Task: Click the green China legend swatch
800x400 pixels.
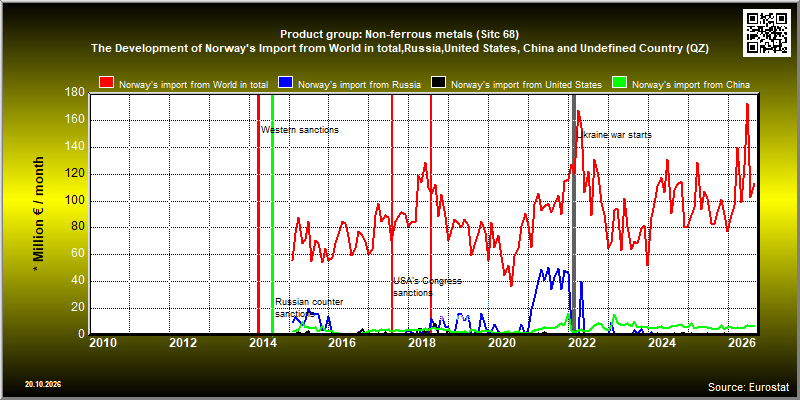Action: 619,84
